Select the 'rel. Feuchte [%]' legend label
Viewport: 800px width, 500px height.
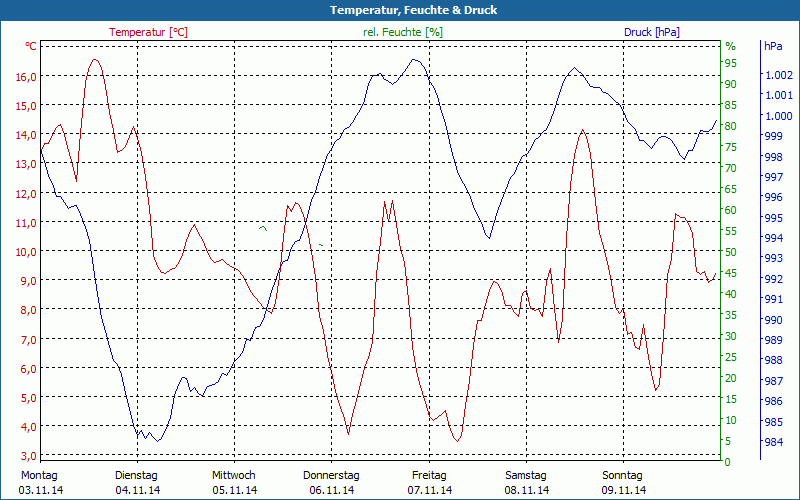pos(403,32)
